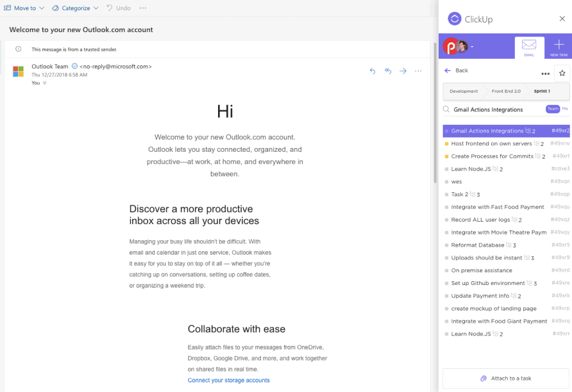
Task: Select the Reformat Database task
Action: [x=478, y=245]
